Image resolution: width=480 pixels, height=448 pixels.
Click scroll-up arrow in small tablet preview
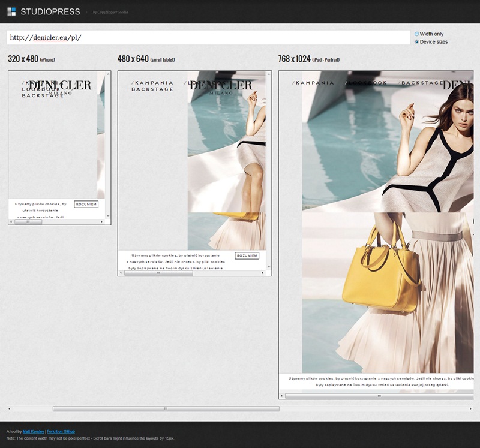click(x=268, y=74)
